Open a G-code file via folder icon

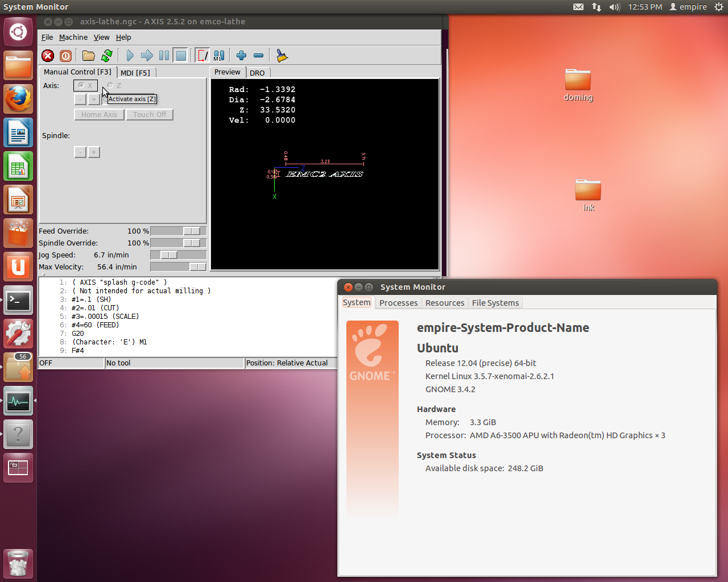88,55
